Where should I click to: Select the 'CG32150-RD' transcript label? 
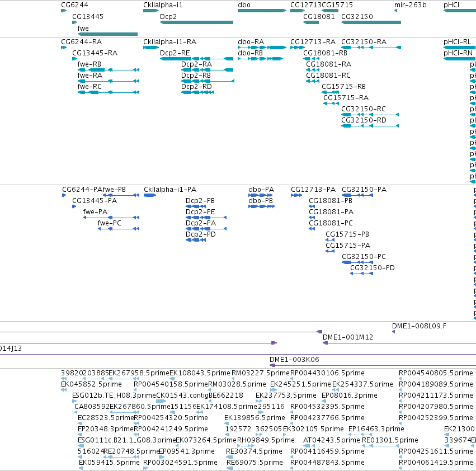tap(364, 120)
